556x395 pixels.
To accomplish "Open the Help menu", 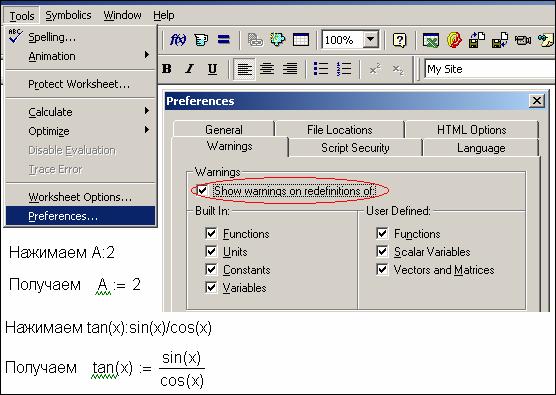I will [163, 15].
